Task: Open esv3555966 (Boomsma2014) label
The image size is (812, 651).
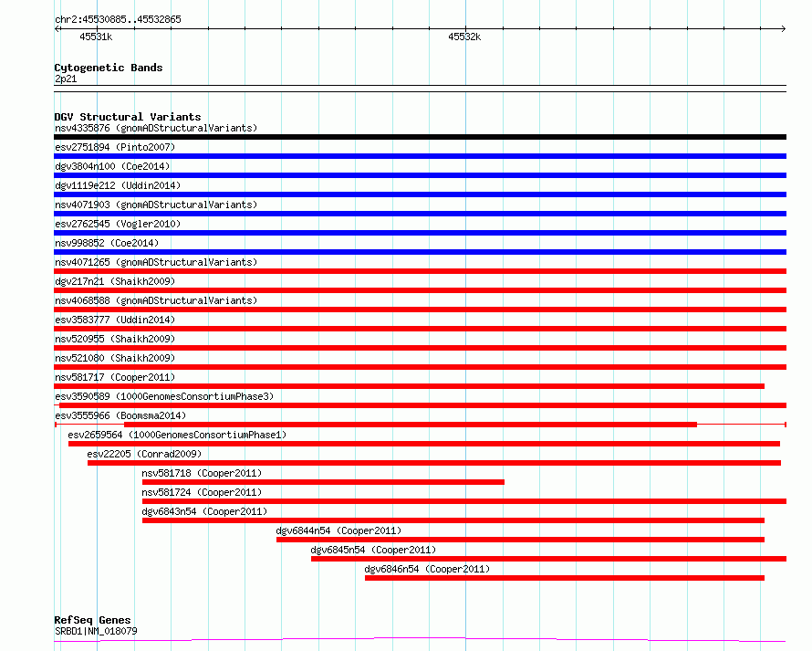Action: coord(120,415)
